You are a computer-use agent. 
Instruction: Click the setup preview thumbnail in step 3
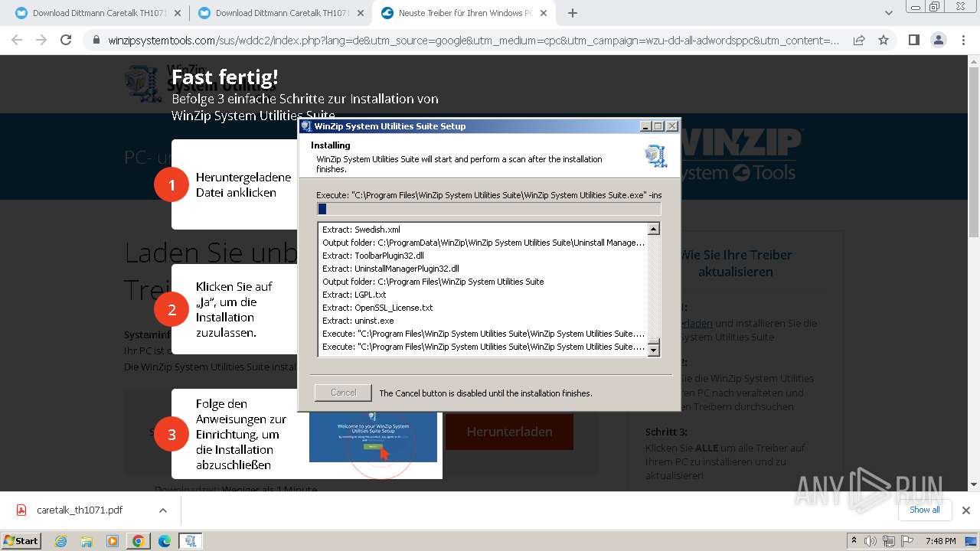373,437
